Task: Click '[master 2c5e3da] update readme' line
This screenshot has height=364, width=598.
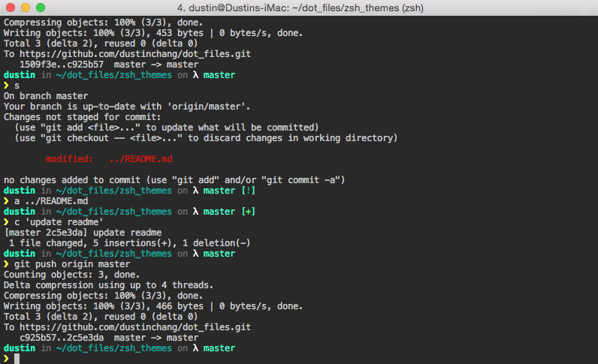Action: [x=83, y=233]
